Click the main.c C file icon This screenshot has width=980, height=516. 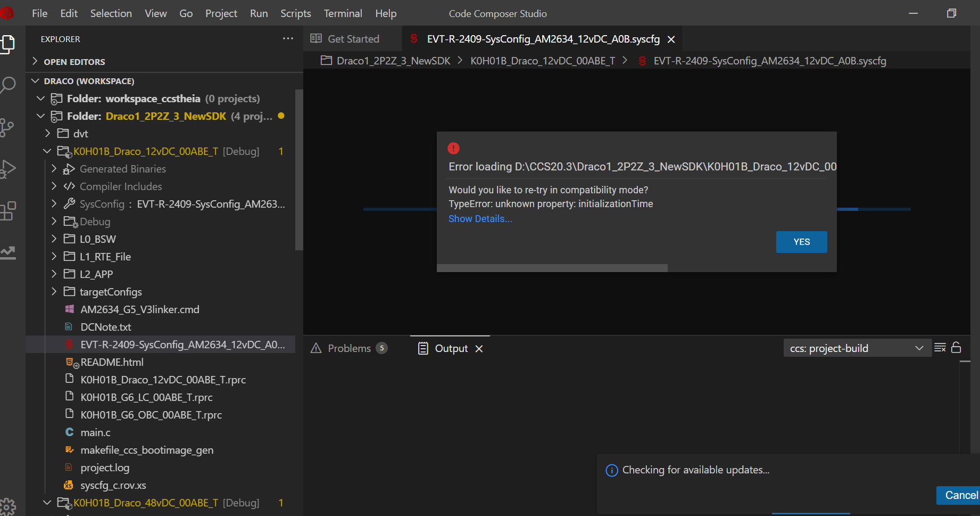coord(69,432)
